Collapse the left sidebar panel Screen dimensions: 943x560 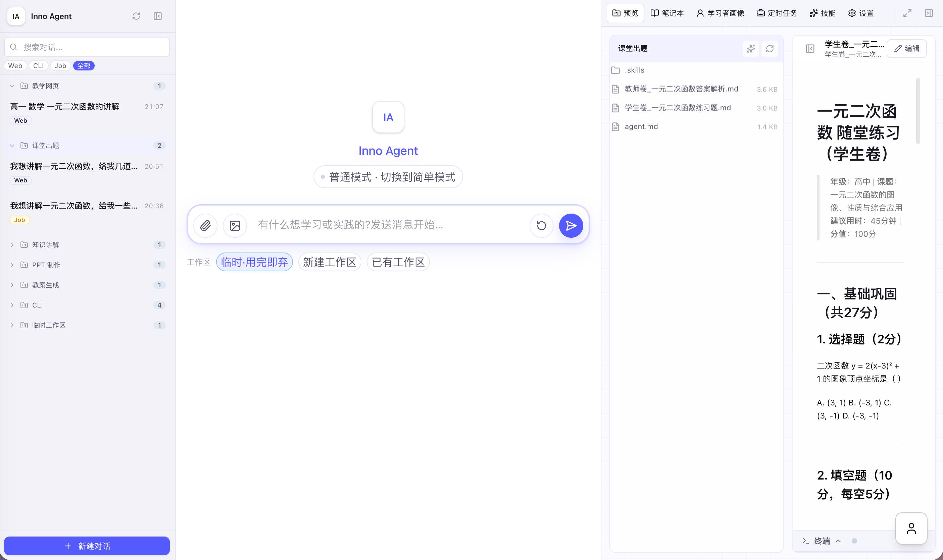click(158, 16)
